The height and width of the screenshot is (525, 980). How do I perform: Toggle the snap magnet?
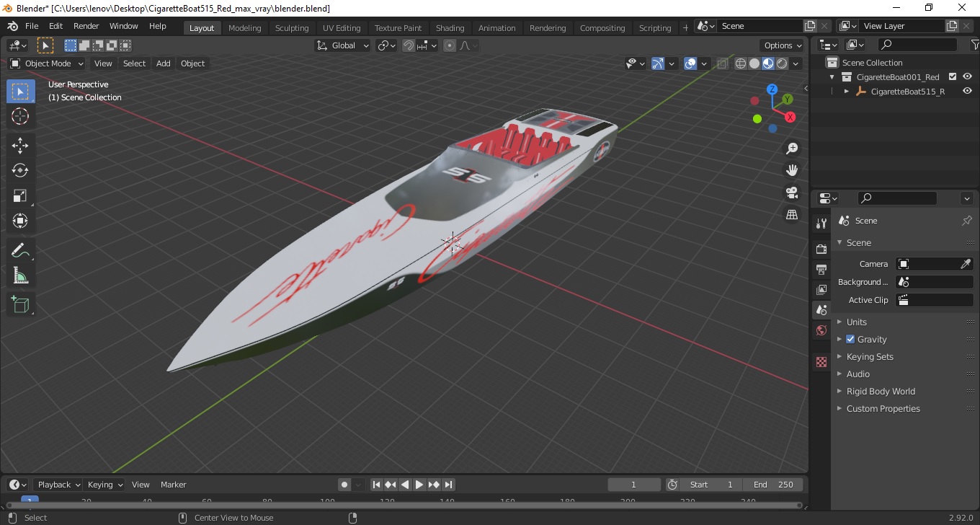tap(409, 45)
